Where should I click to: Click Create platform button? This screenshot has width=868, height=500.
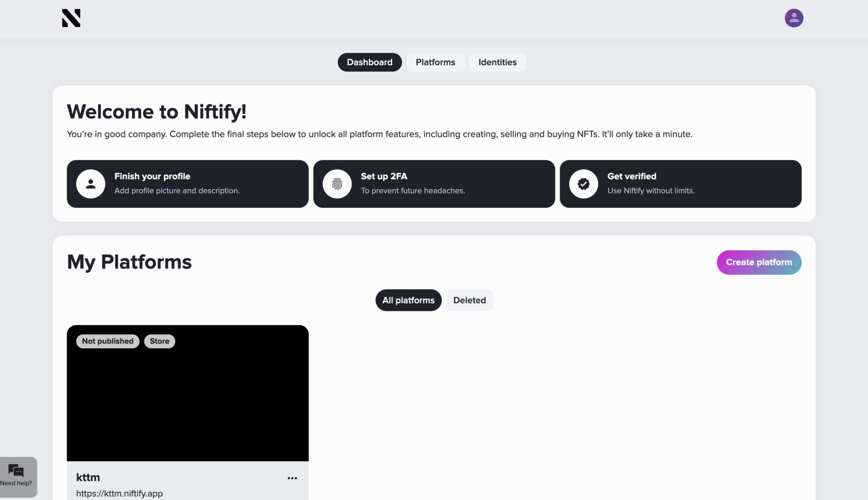[759, 262]
